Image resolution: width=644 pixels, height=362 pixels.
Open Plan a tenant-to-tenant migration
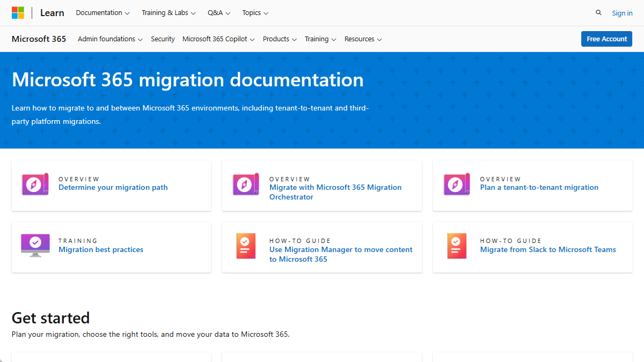coord(539,188)
